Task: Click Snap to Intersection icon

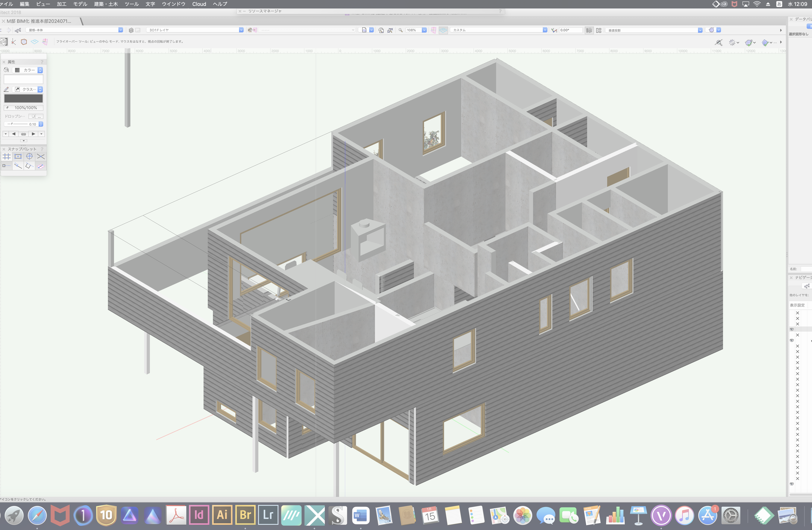Action: point(41,156)
